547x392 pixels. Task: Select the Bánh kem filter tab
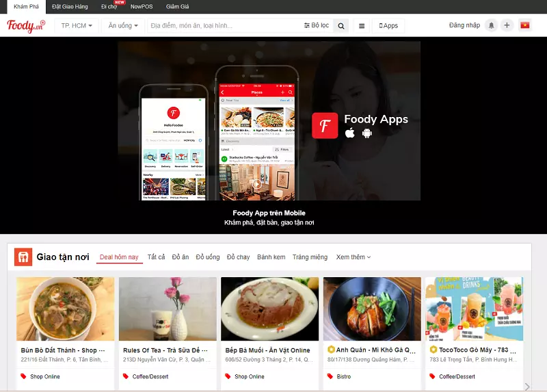click(x=271, y=257)
